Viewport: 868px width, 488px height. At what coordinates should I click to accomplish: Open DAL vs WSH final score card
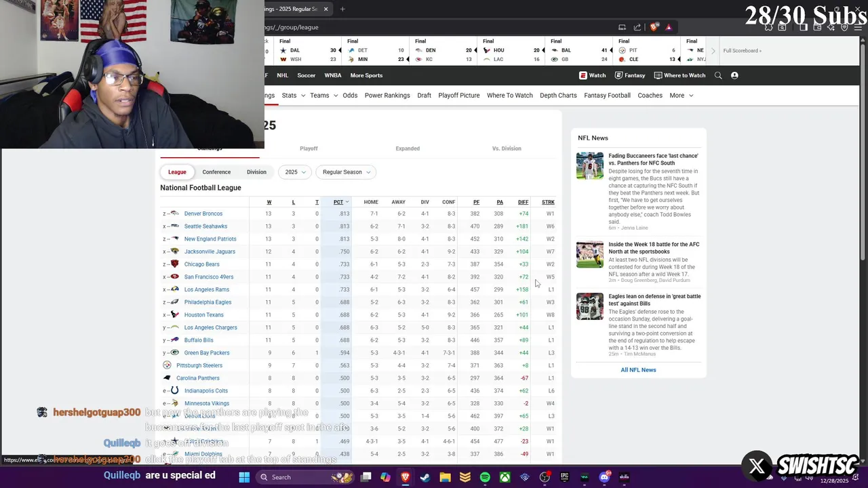[309, 51]
